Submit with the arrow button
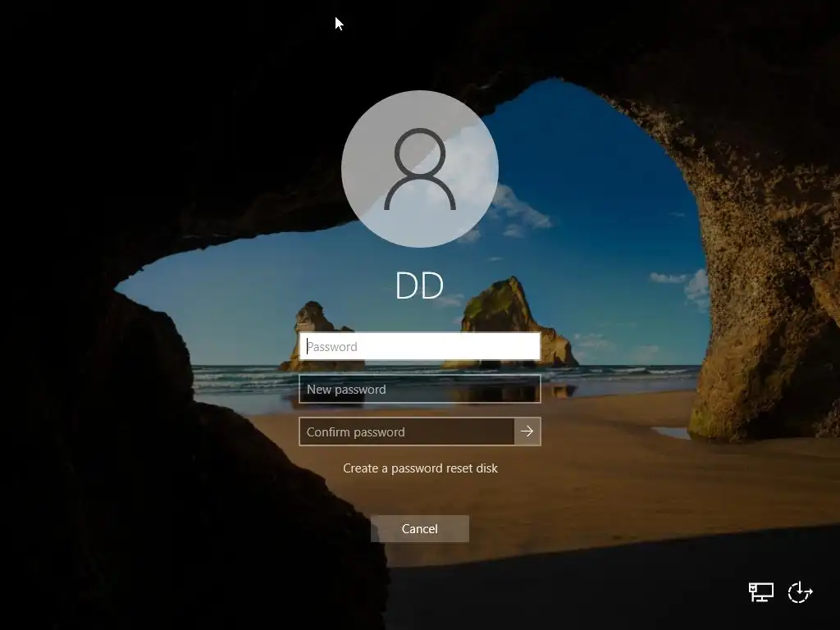 (x=527, y=431)
